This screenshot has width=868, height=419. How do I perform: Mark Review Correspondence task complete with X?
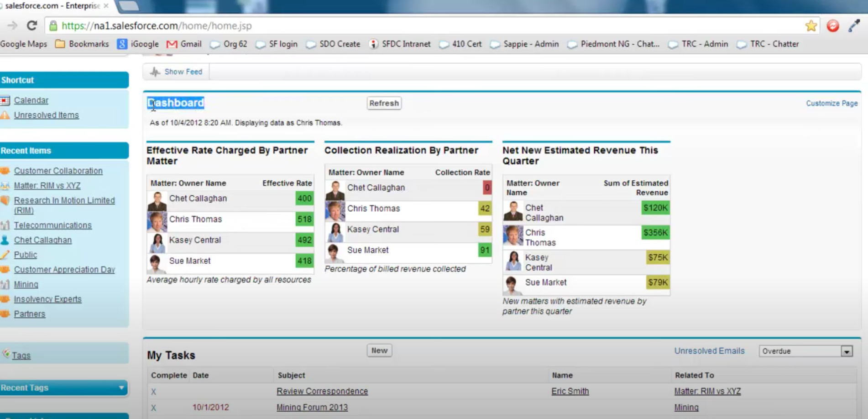[x=154, y=392]
